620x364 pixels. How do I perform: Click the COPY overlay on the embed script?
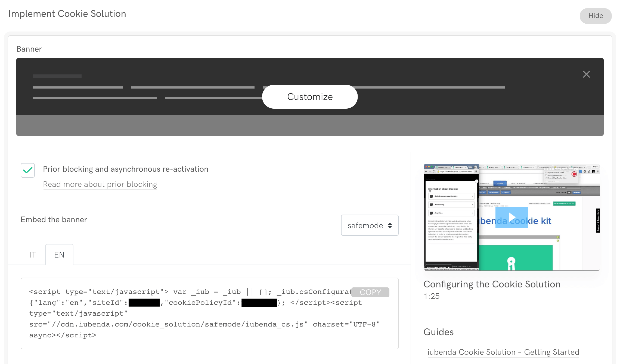coord(370,292)
